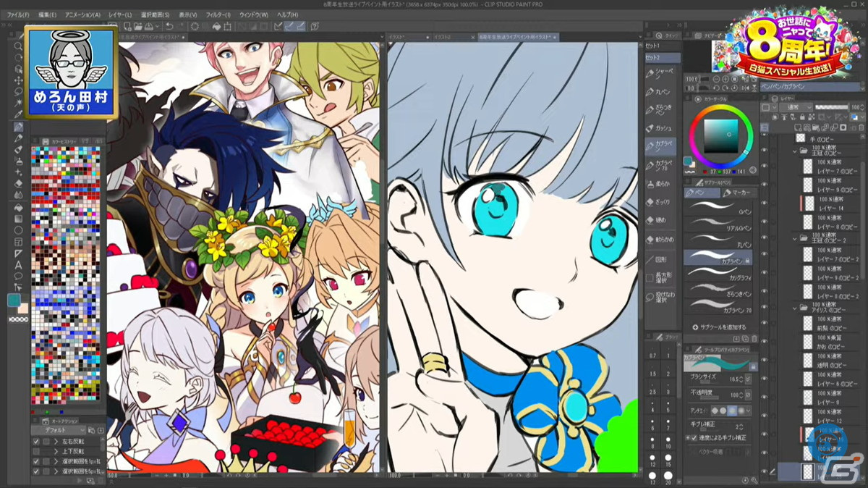
Task: Click the Undo arrow in the top toolbar
Action: click(x=168, y=26)
